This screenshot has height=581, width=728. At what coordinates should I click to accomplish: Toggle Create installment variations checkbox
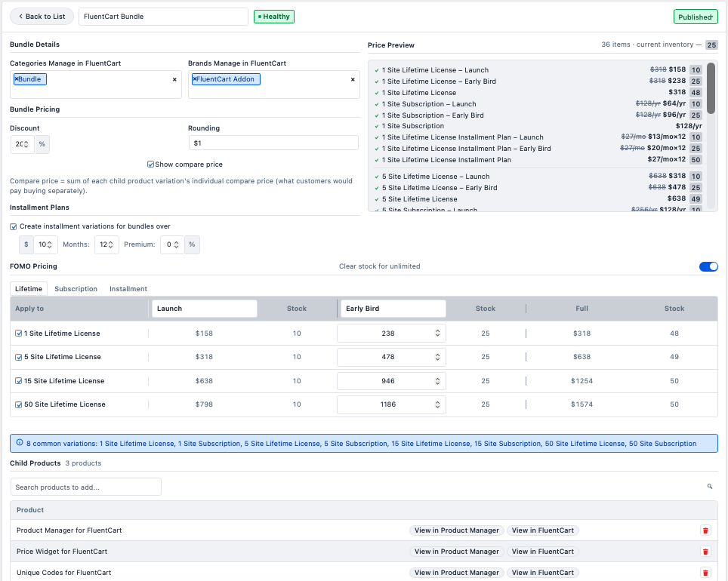14,226
